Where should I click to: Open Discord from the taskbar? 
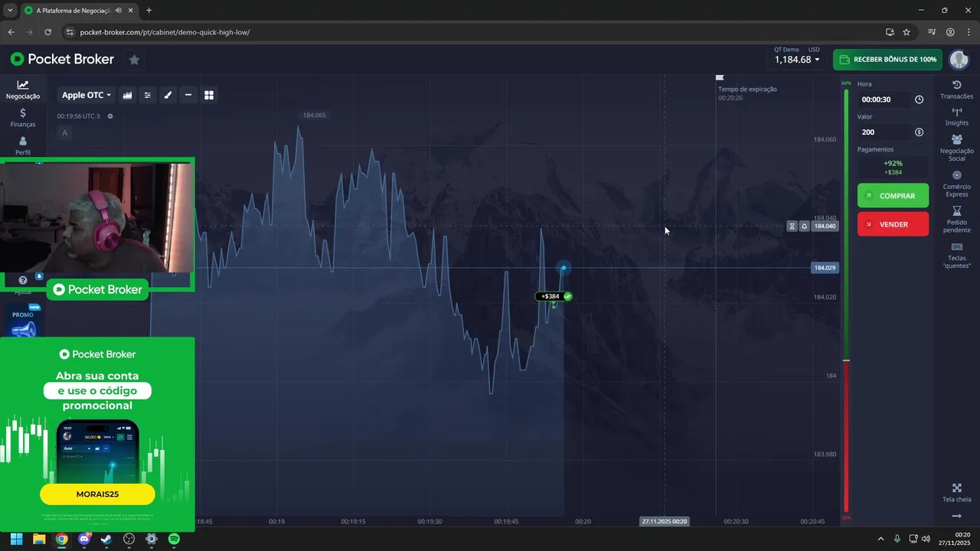coord(84,539)
